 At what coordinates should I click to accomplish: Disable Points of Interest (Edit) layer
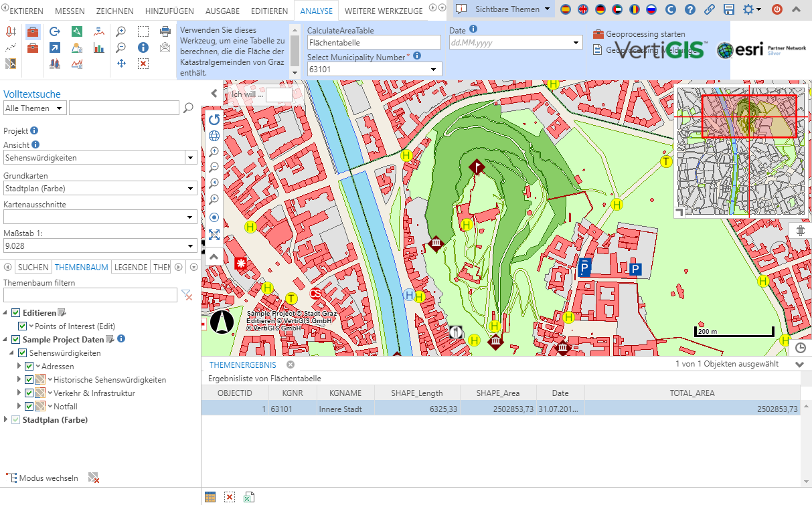(x=23, y=326)
